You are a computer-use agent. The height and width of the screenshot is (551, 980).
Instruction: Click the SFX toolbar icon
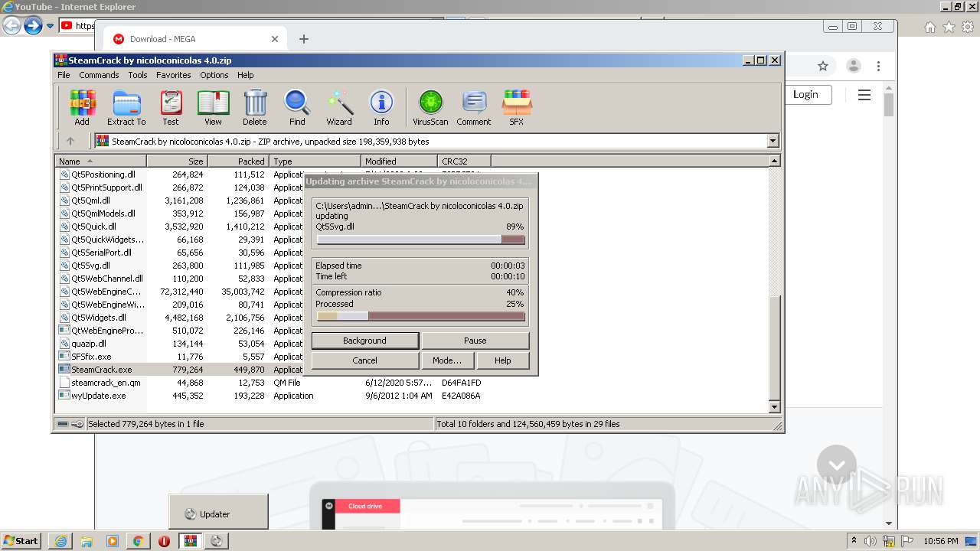517,107
